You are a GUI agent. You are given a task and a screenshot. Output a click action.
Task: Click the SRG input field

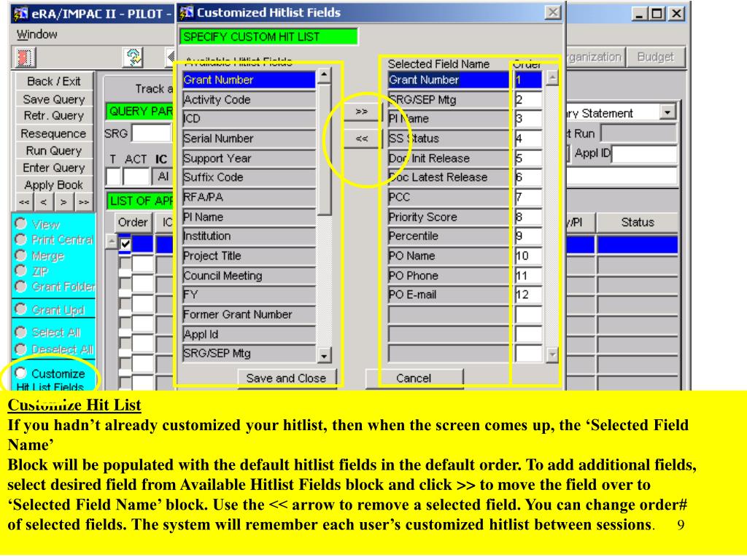tap(152, 133)
